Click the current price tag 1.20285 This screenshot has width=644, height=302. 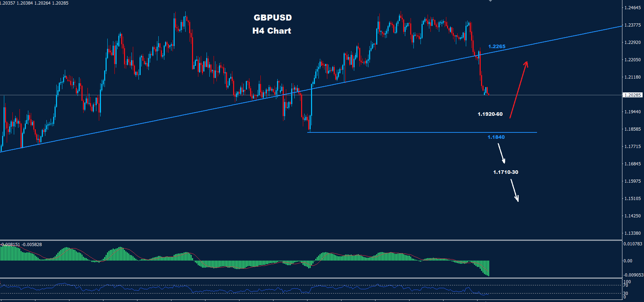pyautogui.click(x=632, y=95)
